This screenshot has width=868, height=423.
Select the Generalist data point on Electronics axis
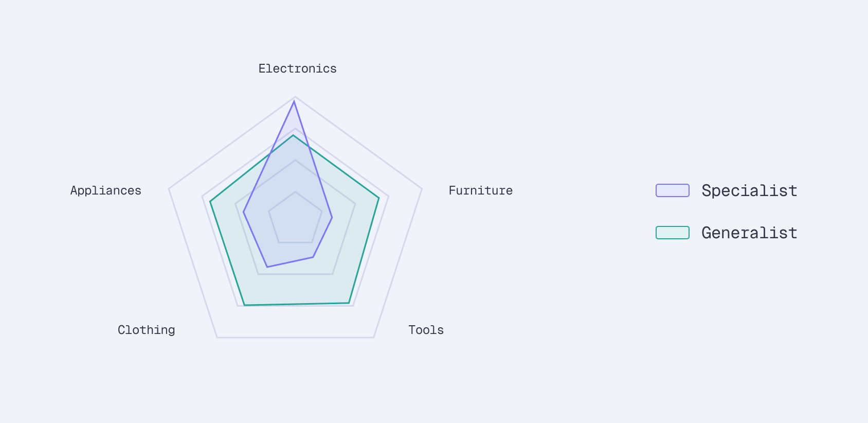294,135
